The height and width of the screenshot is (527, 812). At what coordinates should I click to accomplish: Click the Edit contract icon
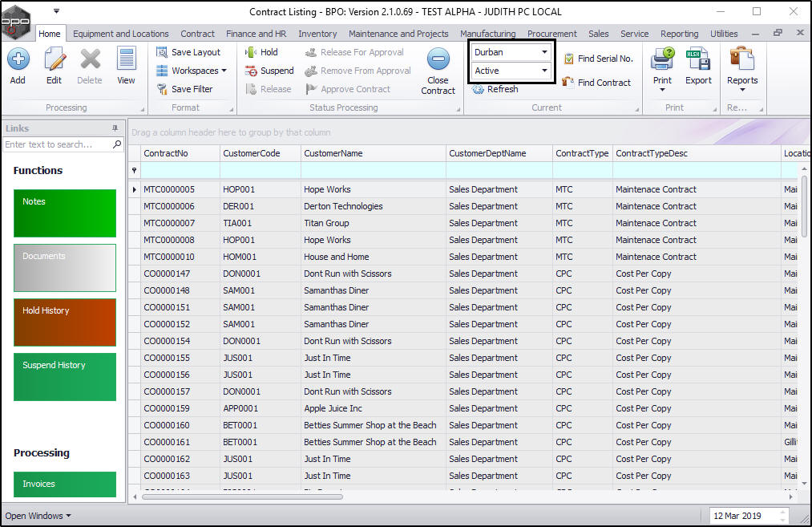pos(54,59)
